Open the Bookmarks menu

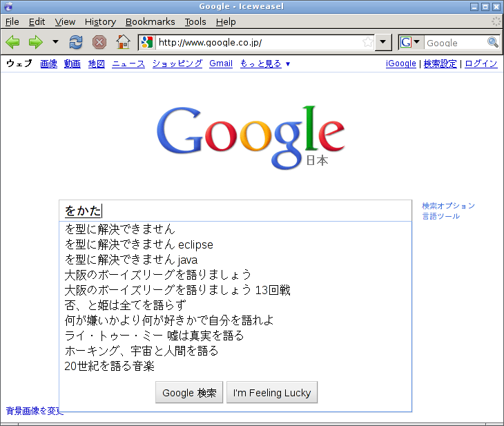point(150,22)
